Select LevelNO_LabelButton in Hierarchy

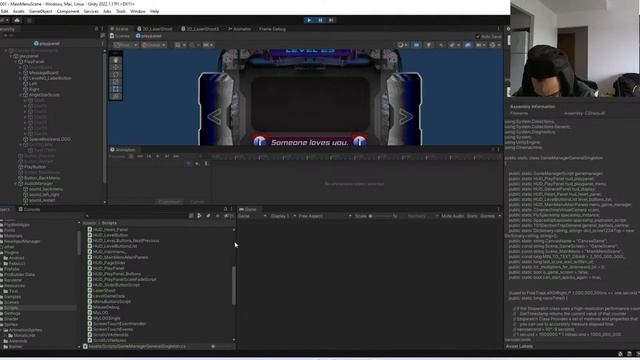click(50, 78)
